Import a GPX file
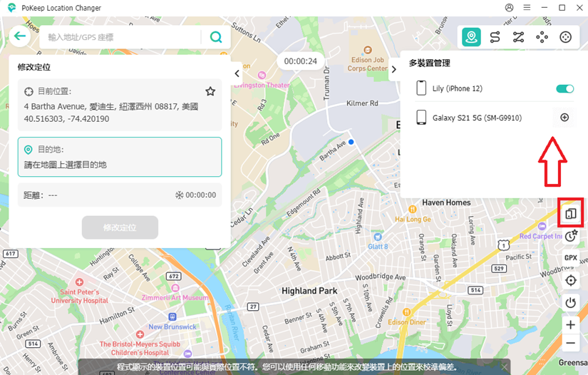The height and width of the screenshot is (375, 588). tap(571, 257)
